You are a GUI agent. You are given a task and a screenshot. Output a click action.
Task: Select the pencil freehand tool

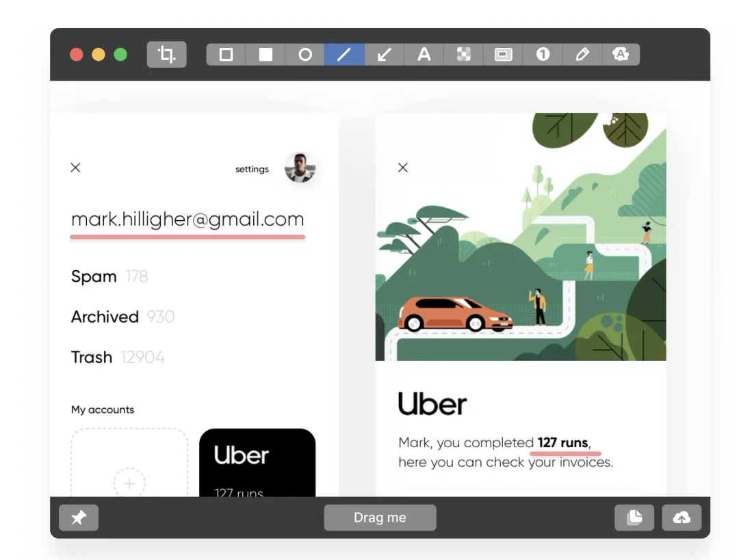coord(582,54)
